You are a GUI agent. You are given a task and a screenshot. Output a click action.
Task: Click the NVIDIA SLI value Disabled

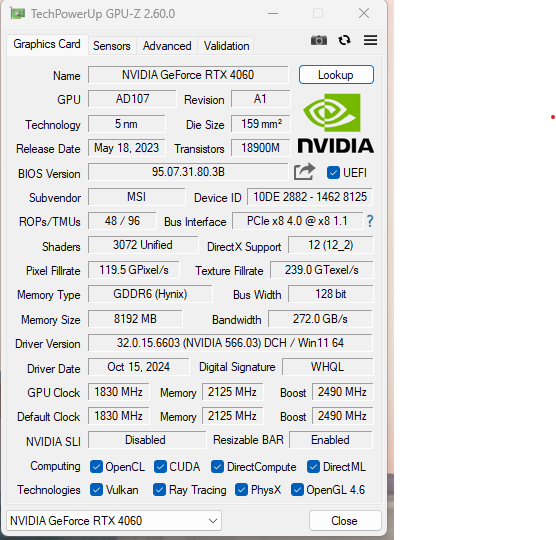147,440
